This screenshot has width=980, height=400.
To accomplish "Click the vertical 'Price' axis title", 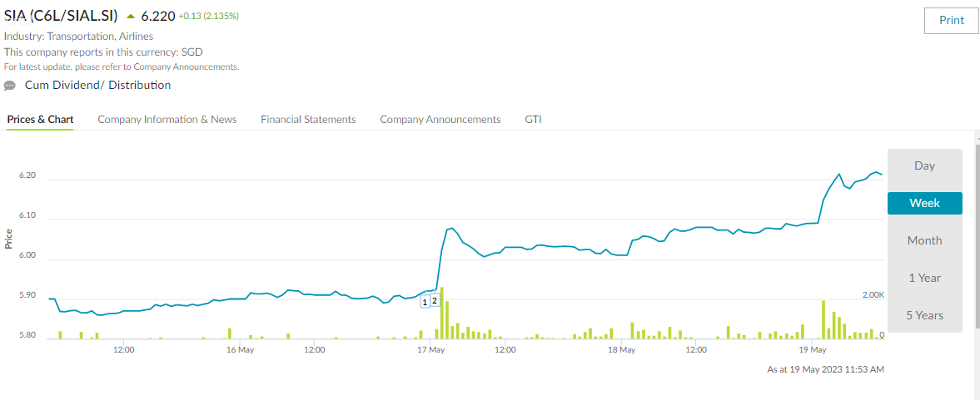I will (x=9, y=240).
